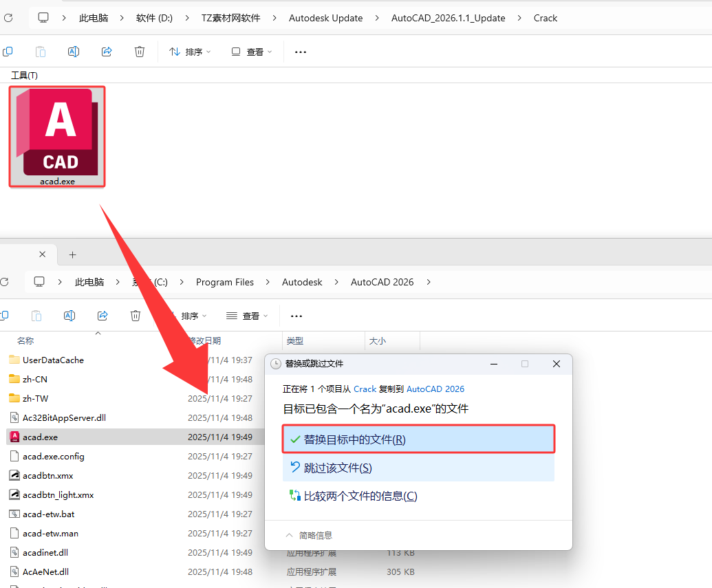Screen dimensions: 712x588
Task: Open the Crack source link in the dialog
Action: (x=365, y=389)
